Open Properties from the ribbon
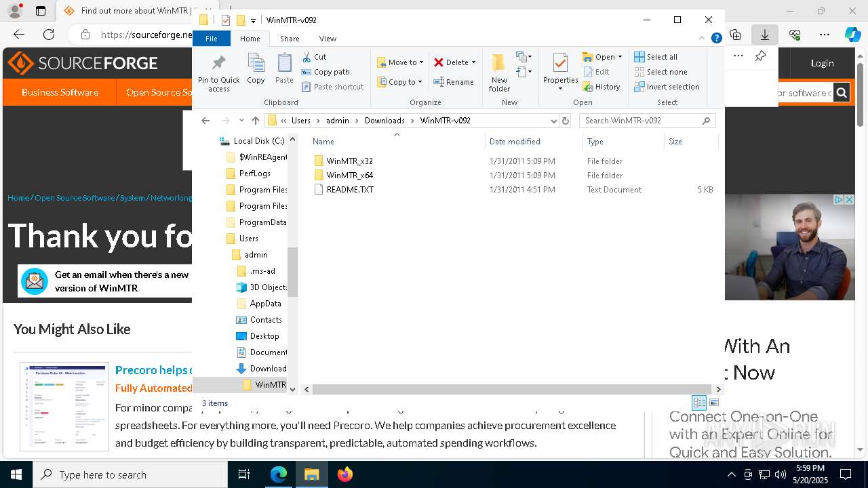The height and width of the screenshot is (488, 868). tap(560, 73)
